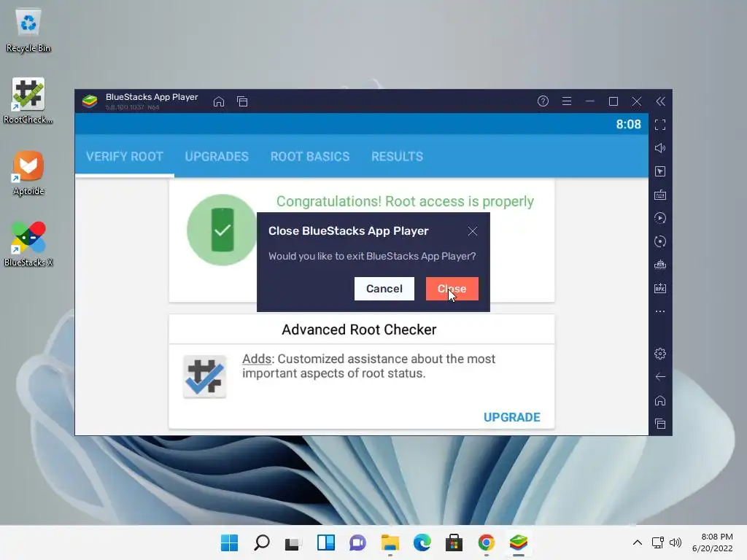Select the Aptoide desktop shortcut
Screen dimensions: 747x560
(28, 174)
